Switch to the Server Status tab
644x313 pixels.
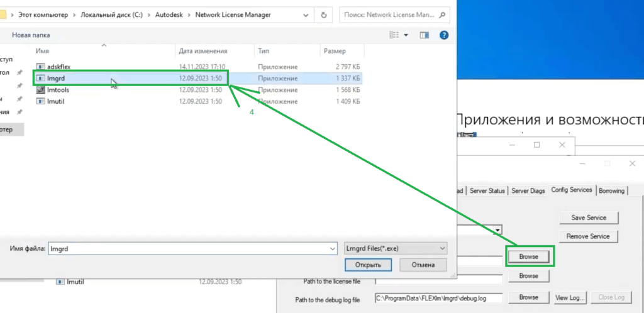(x=488, y=190)
